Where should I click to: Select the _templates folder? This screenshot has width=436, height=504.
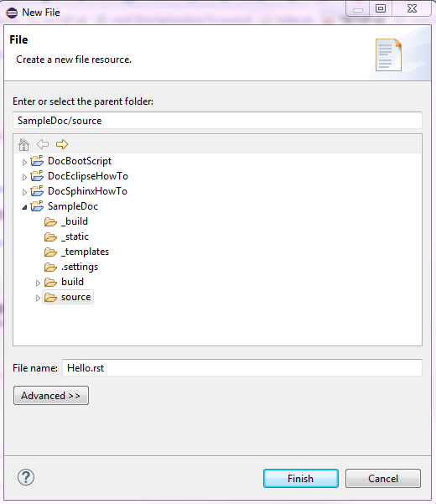pos(77,252)
